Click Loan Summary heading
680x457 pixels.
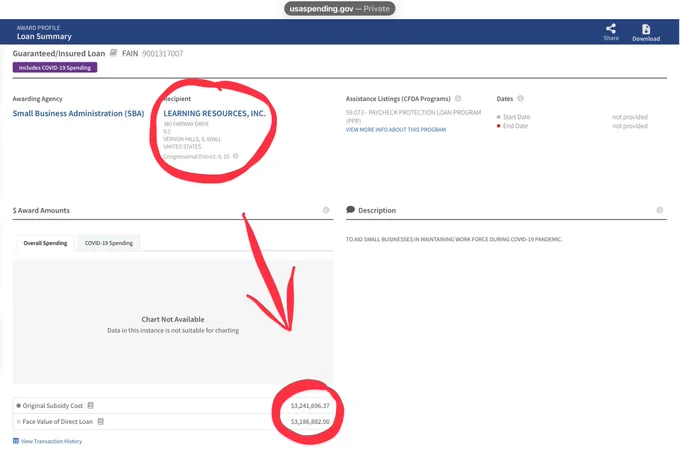[x=44, y=36]
